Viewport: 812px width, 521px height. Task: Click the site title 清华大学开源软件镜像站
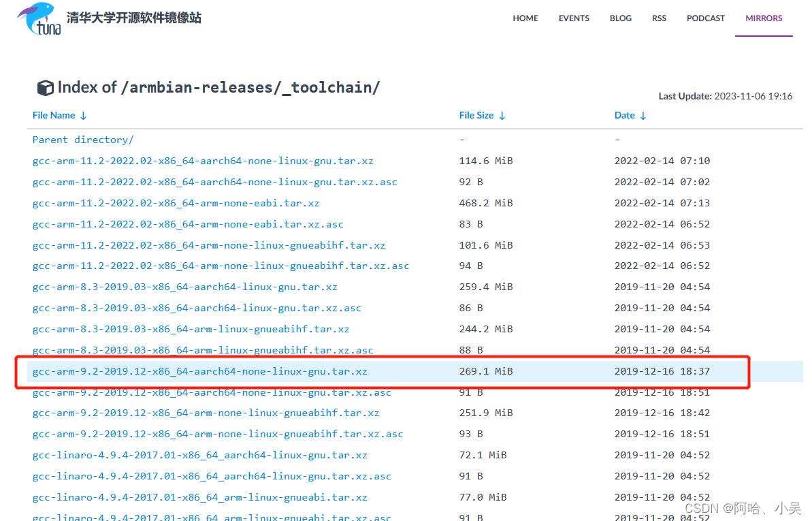coord(133,18)
